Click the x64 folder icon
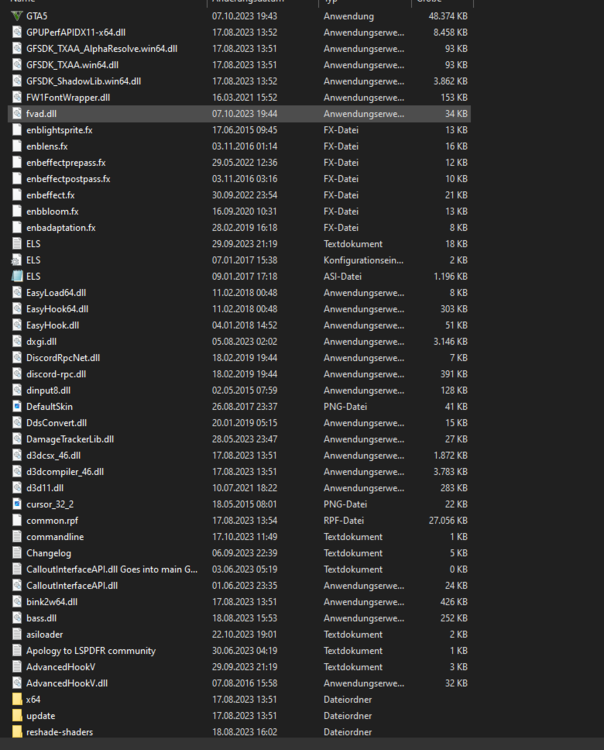 click(17, 699)
